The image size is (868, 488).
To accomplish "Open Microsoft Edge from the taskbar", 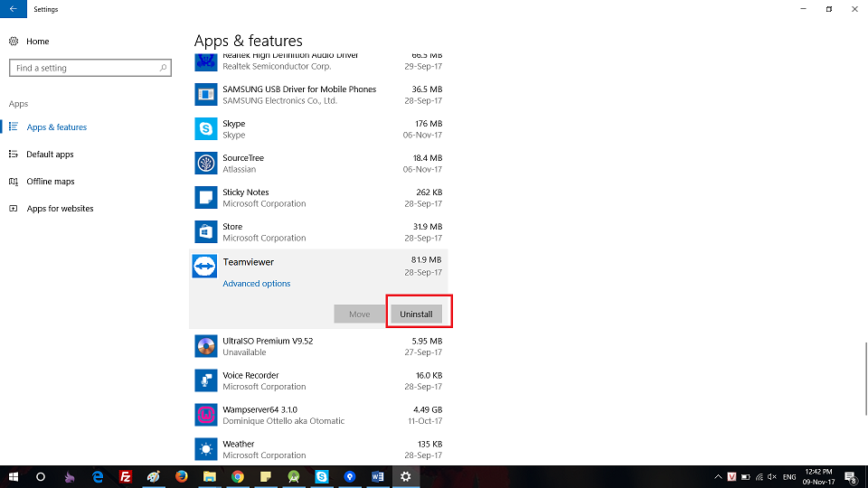I will click(x=98, y=477).
